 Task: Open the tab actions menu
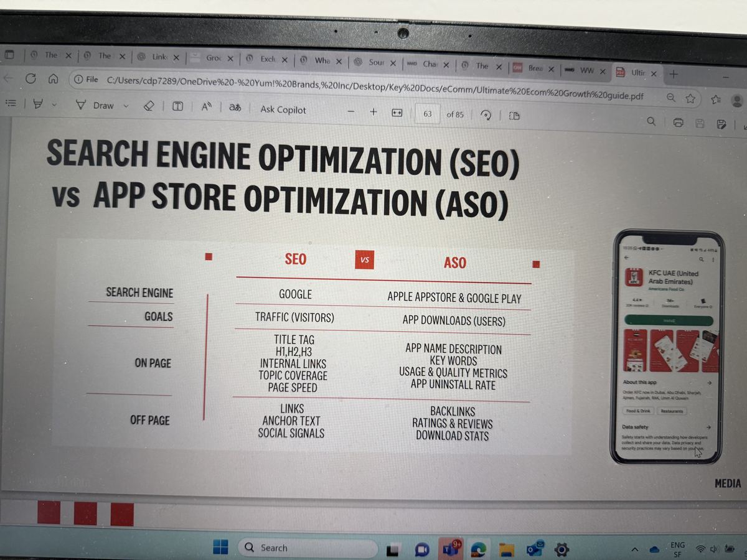pos(9,54)
